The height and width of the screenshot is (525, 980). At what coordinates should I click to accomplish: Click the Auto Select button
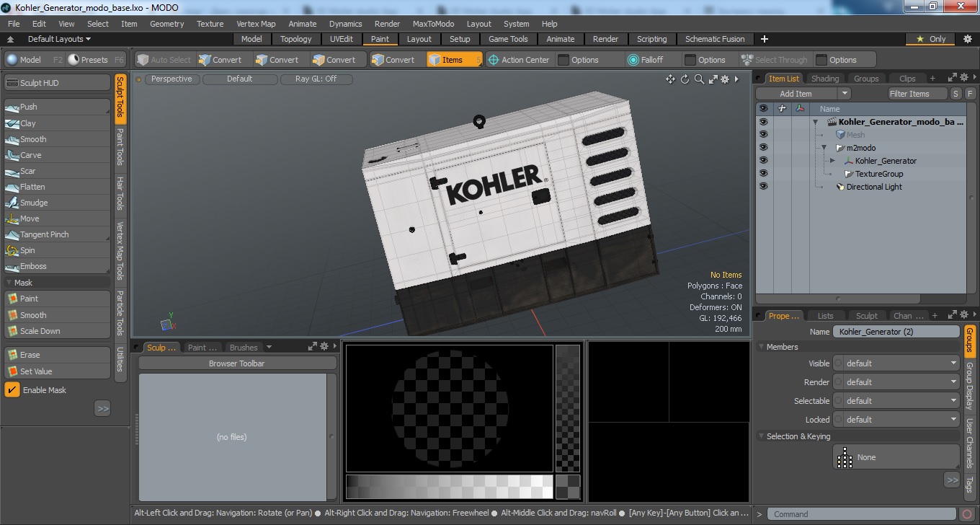[x=164, y=60]
